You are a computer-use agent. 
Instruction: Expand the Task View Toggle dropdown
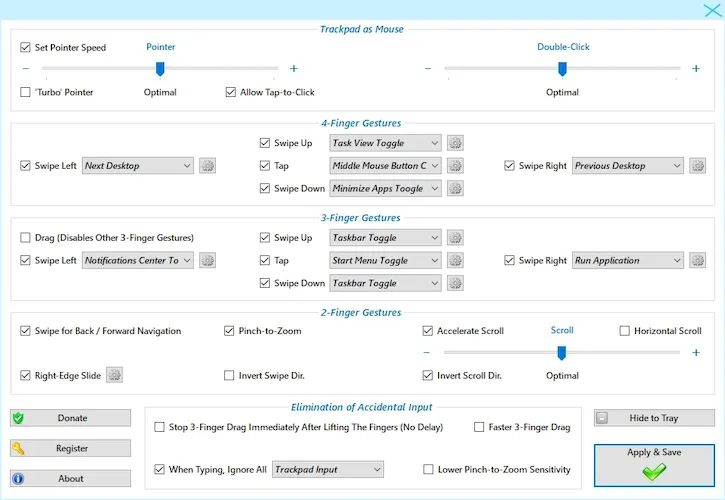click(385, 143)
